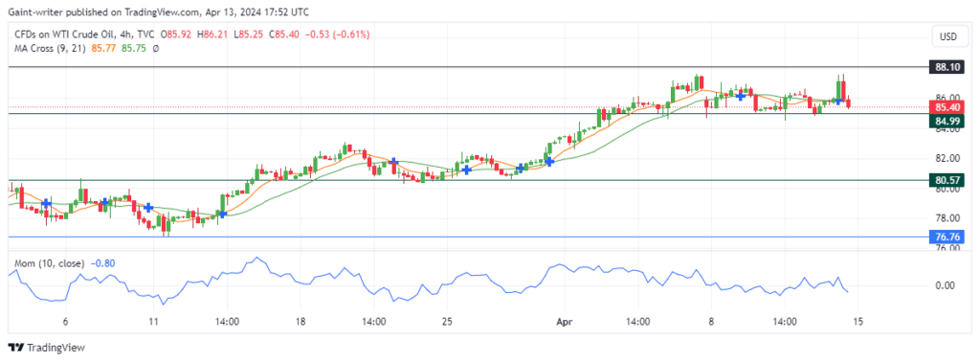Click the 78.00 price axis label
The width and height of the screenshot is (980, 362).
click(x=947, y=218)
